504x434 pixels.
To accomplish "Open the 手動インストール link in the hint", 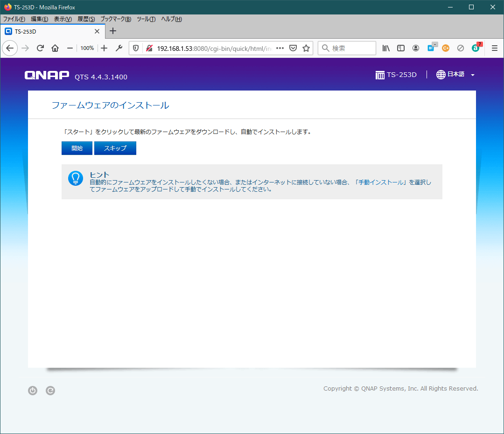I will pos(381,182).
